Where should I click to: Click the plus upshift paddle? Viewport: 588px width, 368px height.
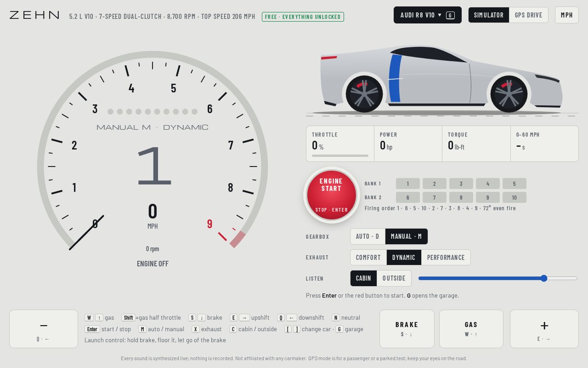coord(544,329)
